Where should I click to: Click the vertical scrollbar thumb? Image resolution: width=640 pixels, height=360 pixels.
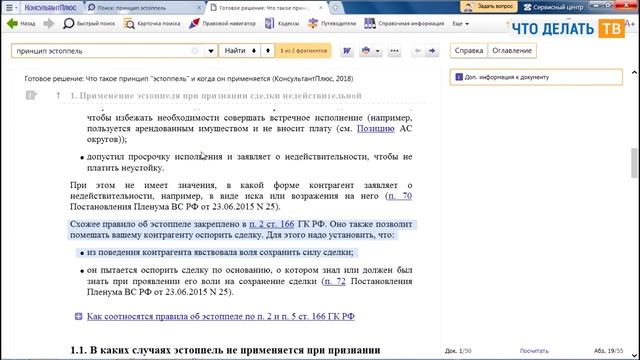634,163
